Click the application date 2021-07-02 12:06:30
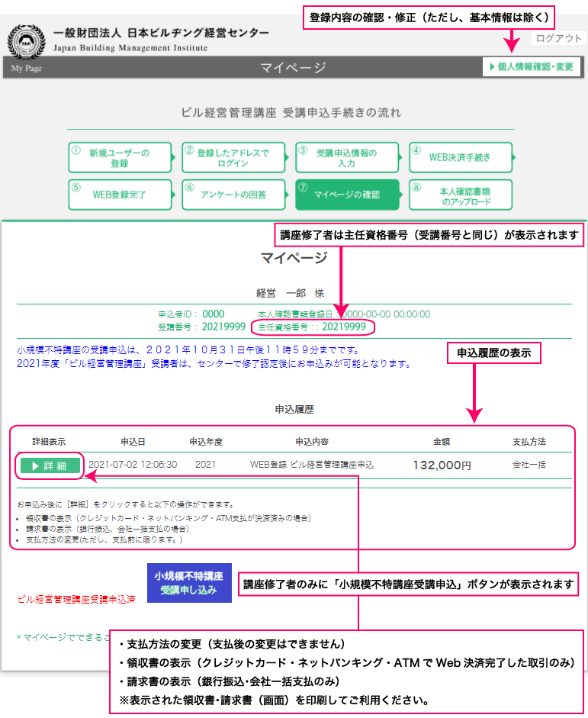588x718 pixels. click(133, 465)
